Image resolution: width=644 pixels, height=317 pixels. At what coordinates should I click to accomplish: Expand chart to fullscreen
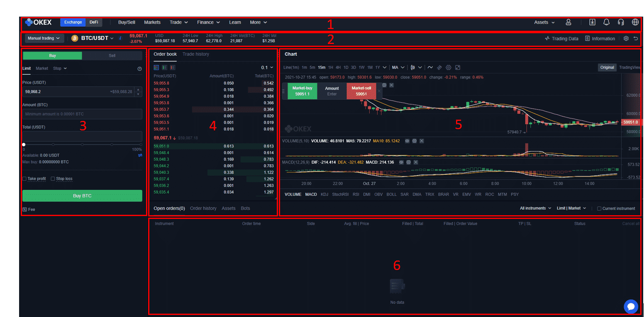coord(458,67)
